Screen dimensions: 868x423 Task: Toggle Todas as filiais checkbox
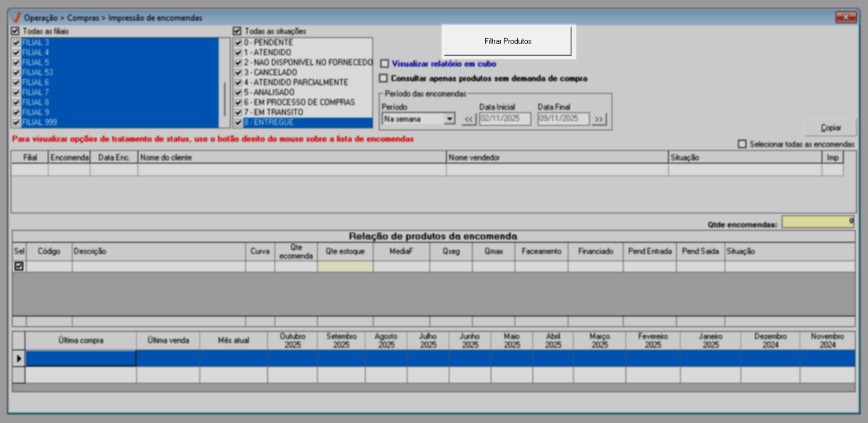point(15,31)
